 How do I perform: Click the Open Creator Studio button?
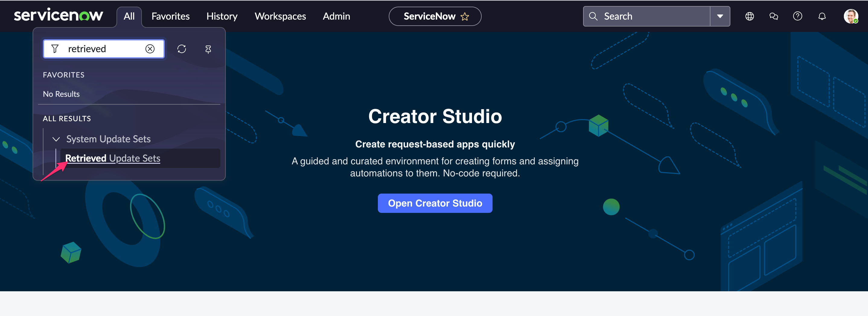(435, 203)
